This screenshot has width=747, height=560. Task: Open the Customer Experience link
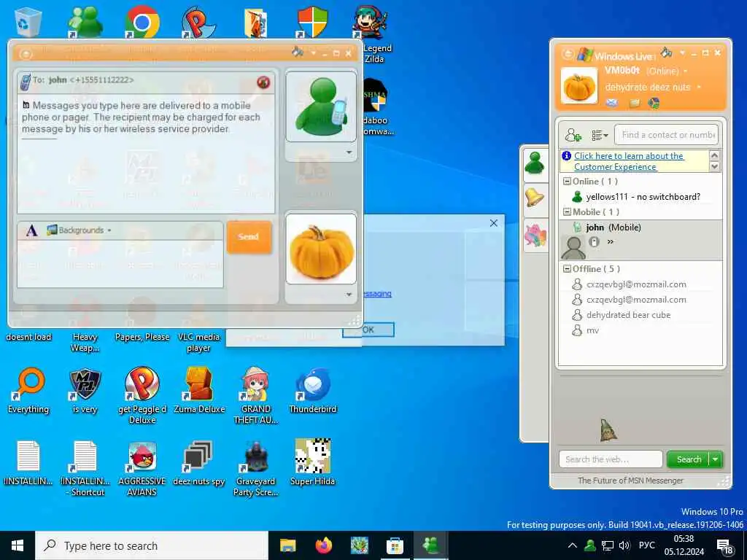coord(628,161)
